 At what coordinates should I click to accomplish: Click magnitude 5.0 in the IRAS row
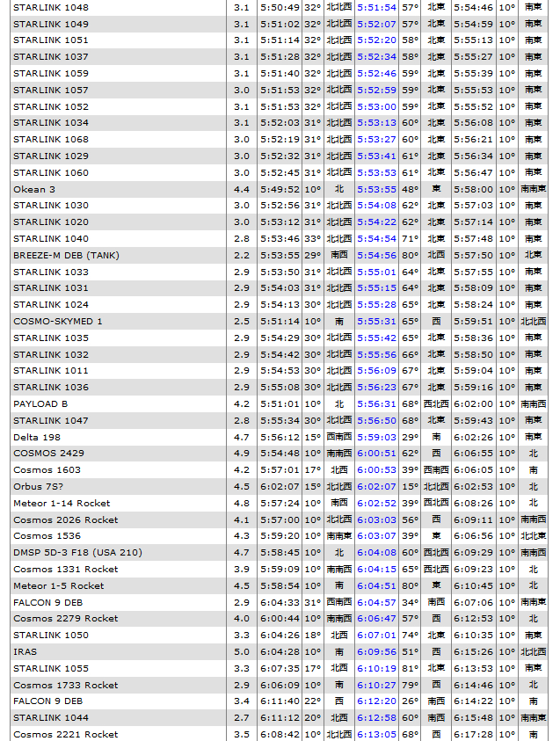pos(242,651)
